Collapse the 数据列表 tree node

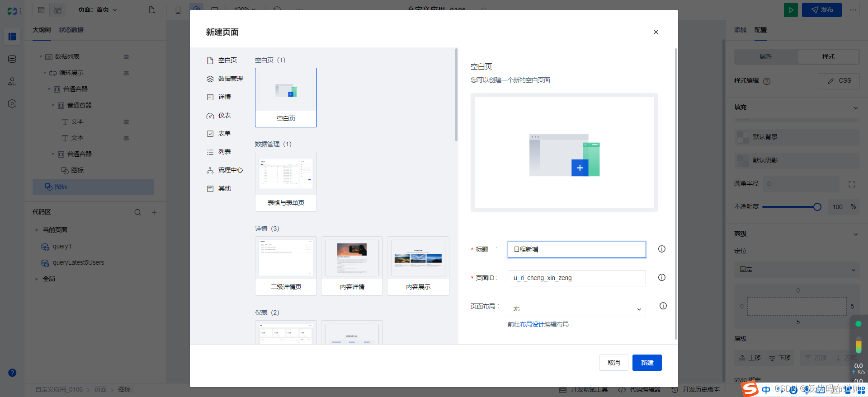(x=41, y=56)
